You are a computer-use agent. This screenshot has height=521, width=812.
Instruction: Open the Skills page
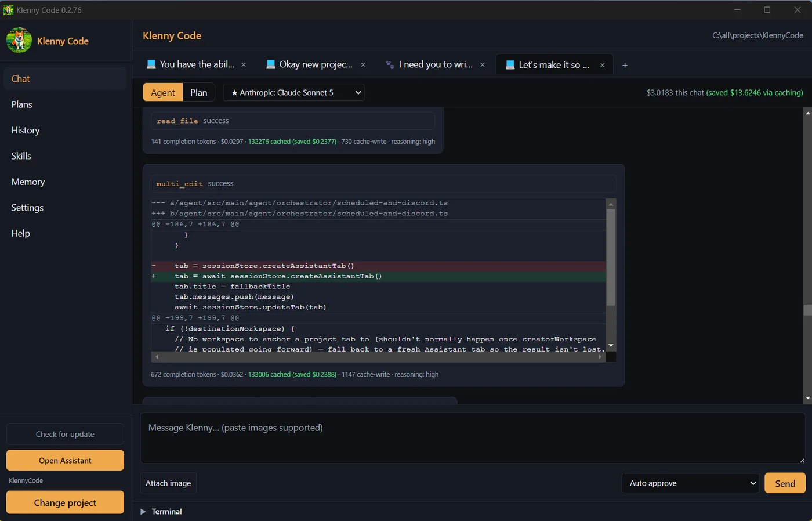coord(65,156)
